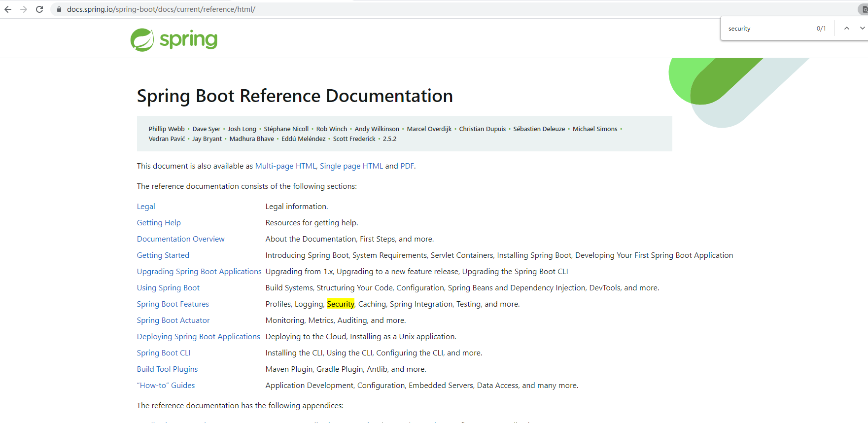The width and height of the screenshot is (868, 423).
Task: Click the highlighted 'Security' word
Action: pos(341,304)
